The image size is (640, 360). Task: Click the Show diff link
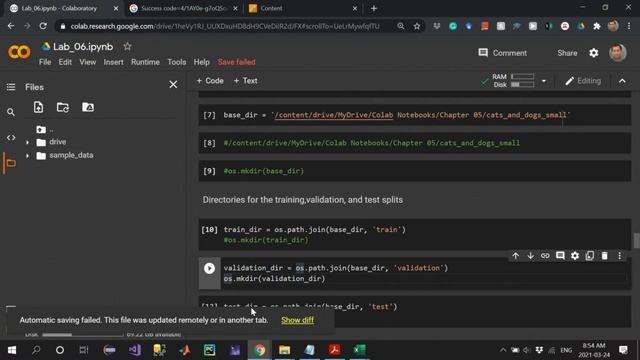(x=297, y=320)
